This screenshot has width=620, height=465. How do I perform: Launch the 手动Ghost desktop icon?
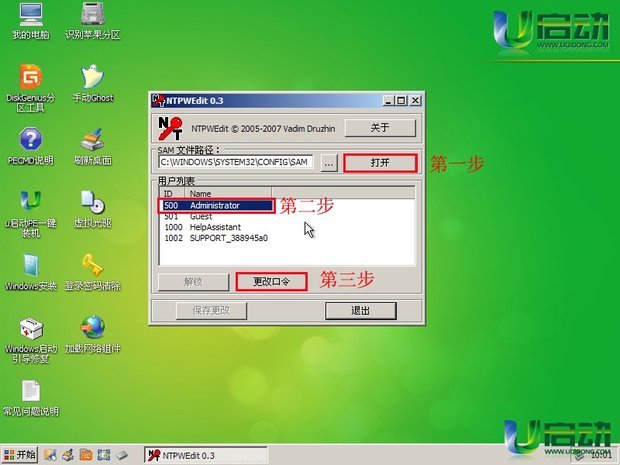point(93,84)
